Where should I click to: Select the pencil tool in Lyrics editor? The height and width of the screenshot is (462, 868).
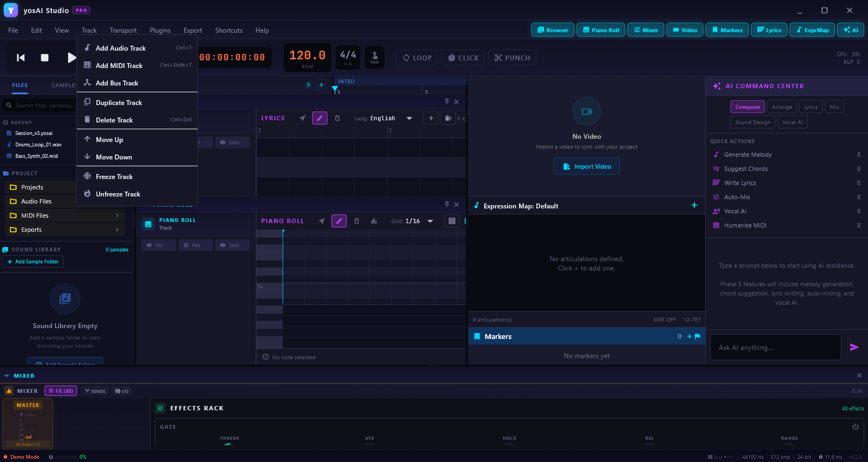[320, 118]
